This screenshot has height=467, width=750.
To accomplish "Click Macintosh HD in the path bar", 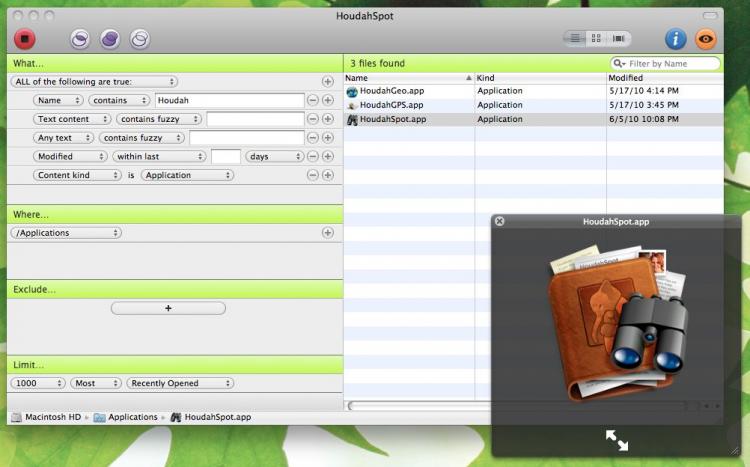I will 47,417.
